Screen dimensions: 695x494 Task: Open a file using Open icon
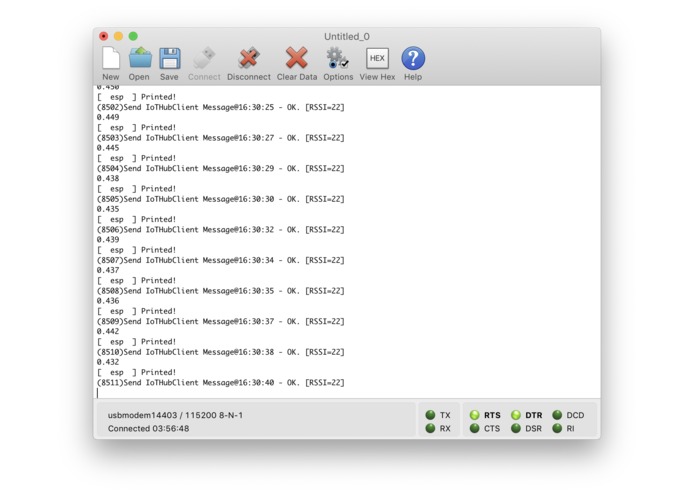tap(140, 58)
